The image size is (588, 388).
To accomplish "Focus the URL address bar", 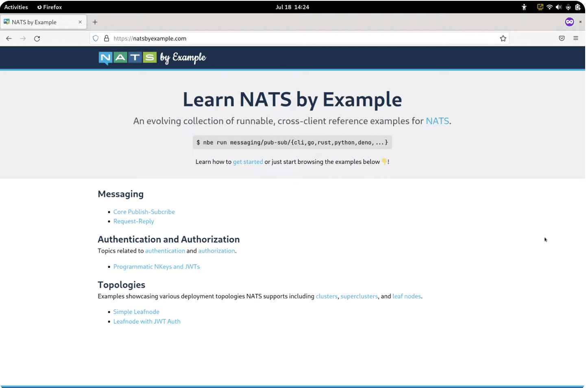I will coord(299,38).
